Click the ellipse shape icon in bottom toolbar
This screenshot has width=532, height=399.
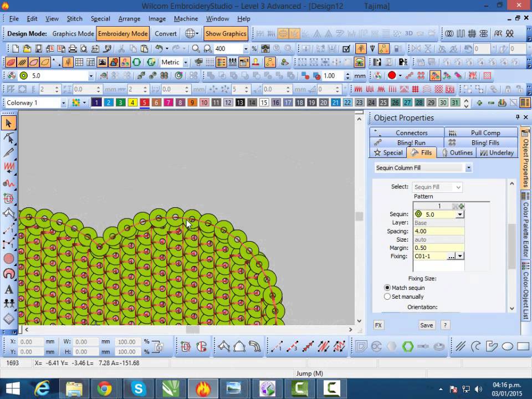point(507,346)
